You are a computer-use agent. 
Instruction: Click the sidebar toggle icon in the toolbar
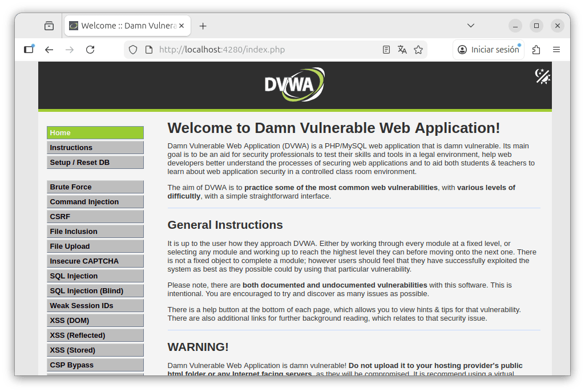(x=29, y=49)
